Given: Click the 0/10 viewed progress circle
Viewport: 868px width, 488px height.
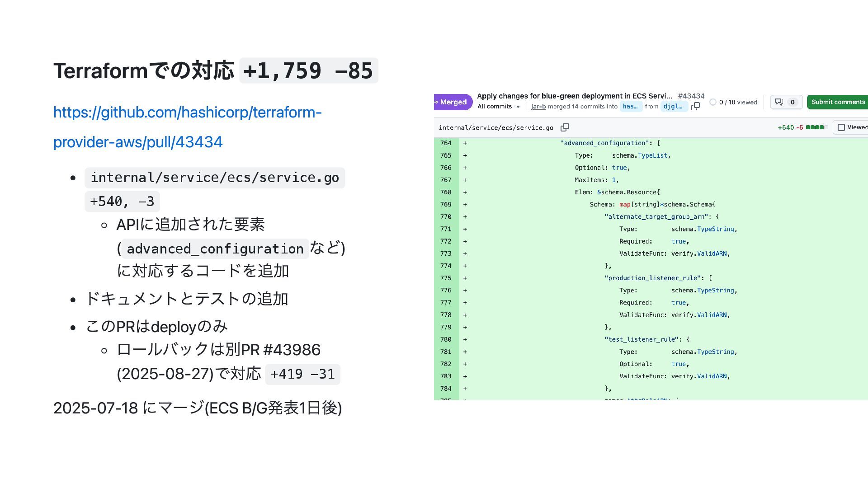Looking at the screenshot, I should (713, 102).
